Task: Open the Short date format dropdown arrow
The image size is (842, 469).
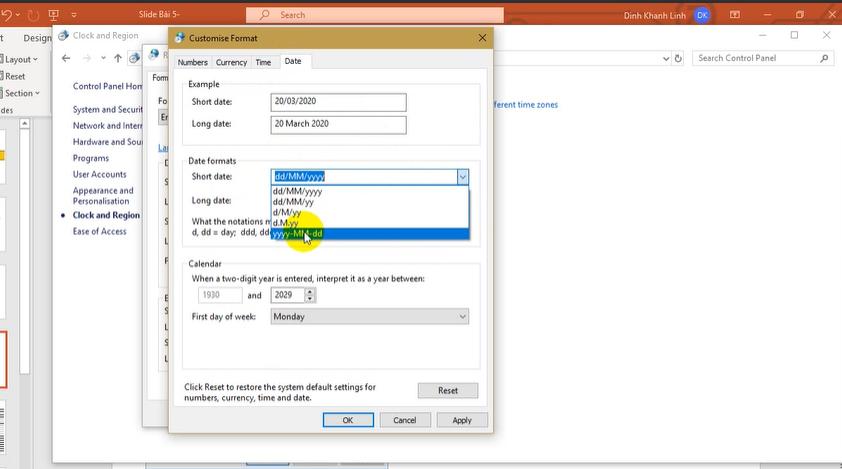Action: 462,177
